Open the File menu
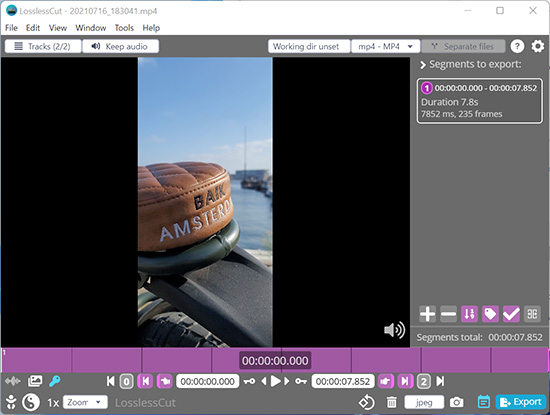Image resolution: width=550 pixels, height=415 pixels. (11, 28)
